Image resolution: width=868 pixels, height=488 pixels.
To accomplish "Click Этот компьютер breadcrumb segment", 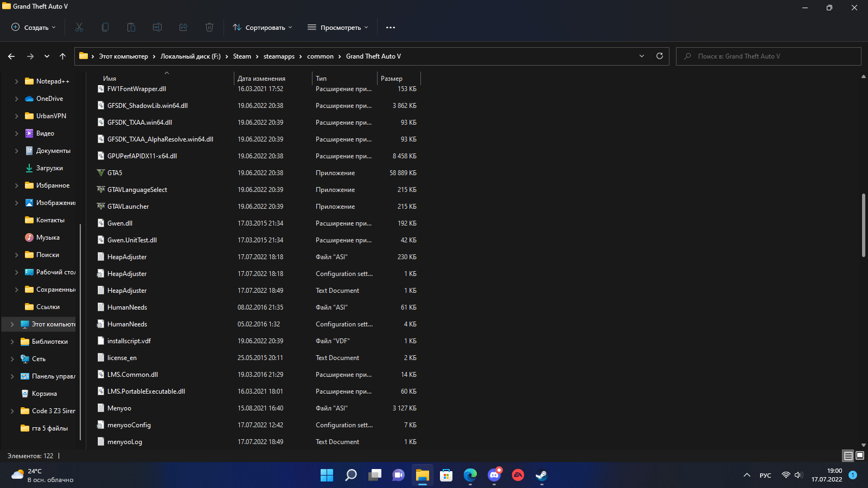I will [x=123, y=56].
